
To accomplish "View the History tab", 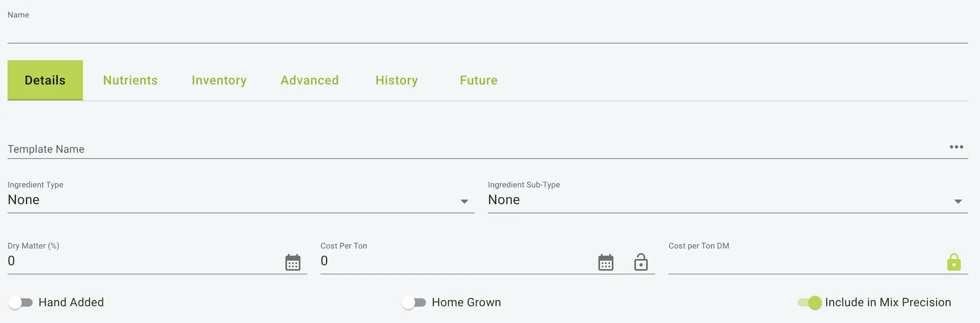I will pyautogui.click(x=397, y=80).
